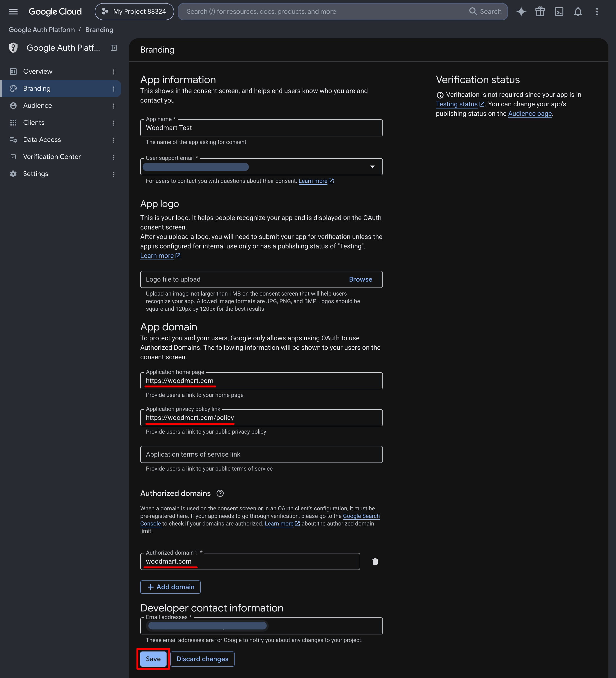Viewport: 616px width, 678px height.
Task: Click Logo file to upload field
Action: 261,279
